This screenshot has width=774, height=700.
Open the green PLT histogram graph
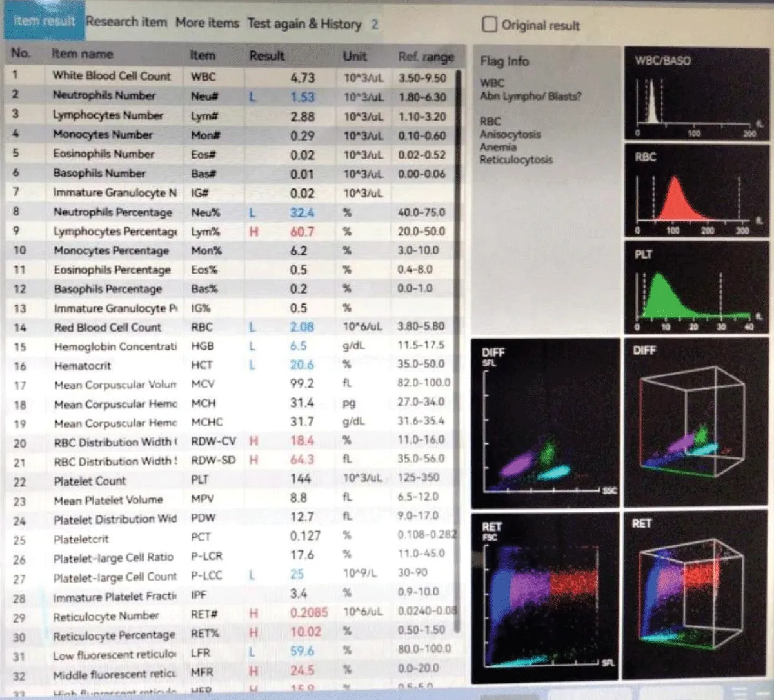click(696, 287)
